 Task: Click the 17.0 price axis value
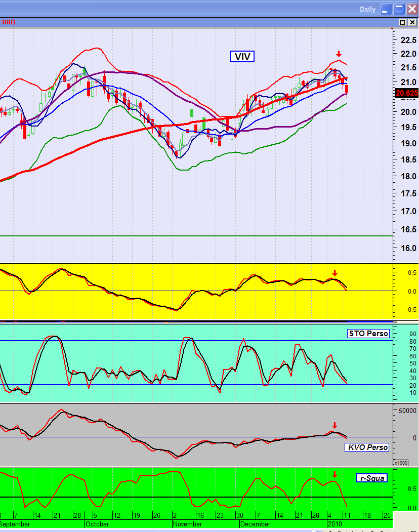point(408,211)
